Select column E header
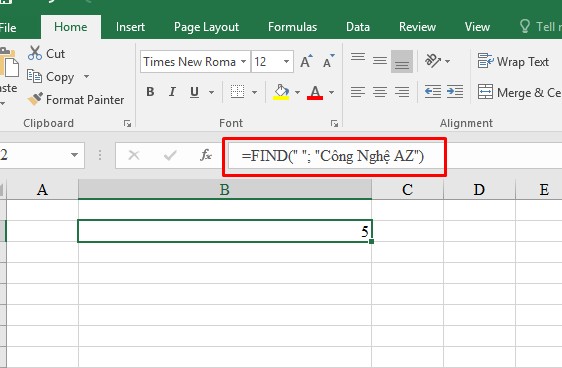 (539, 189)
